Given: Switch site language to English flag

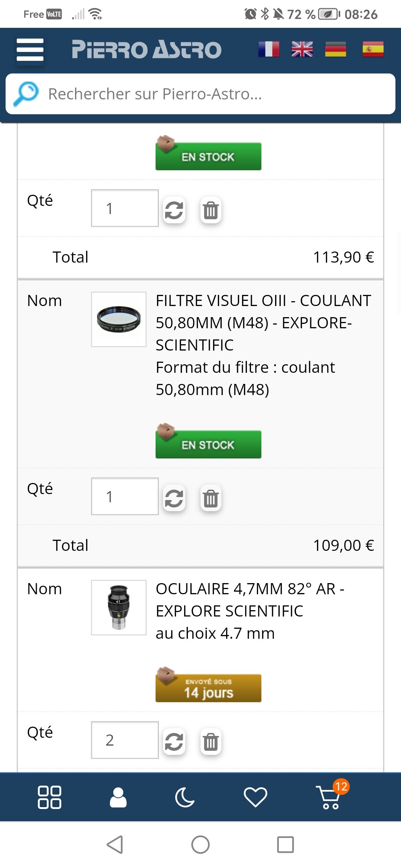Looking at the screenshot, I should pos(302,49).
